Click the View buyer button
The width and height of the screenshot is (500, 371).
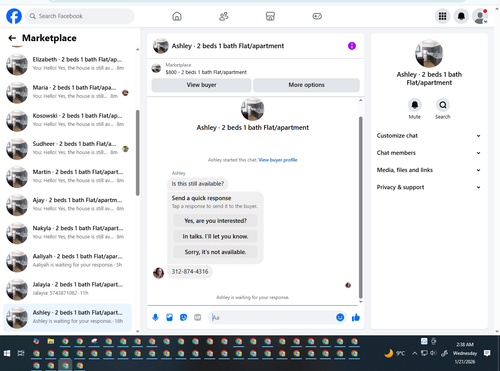[x=201, y=85]
